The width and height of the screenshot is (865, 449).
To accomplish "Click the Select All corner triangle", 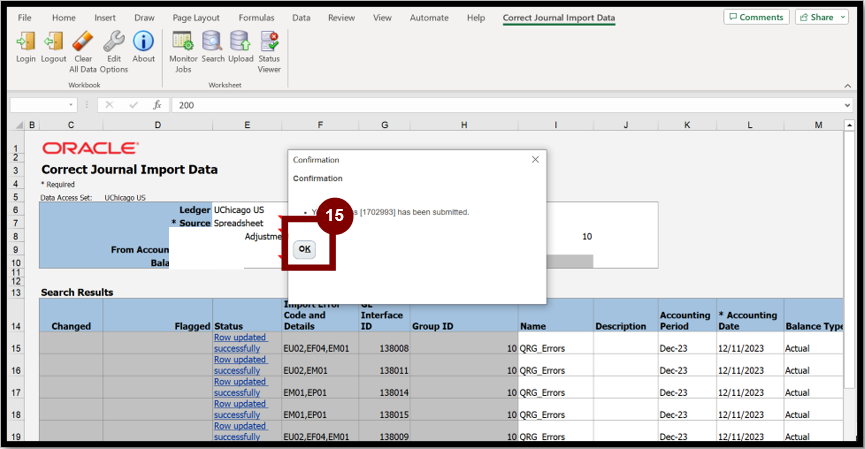I will (19, 125).
